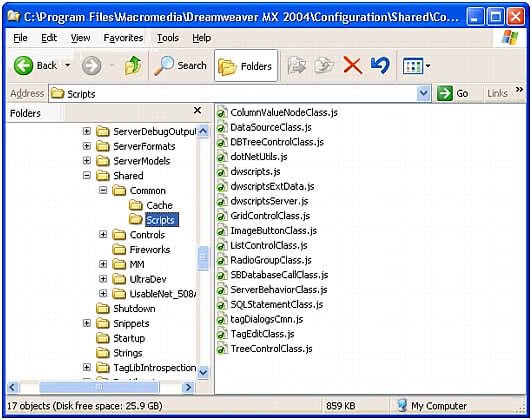The image size is (532, 420).
Task: Click the blue Undo arrow icon
Action: 380,65
